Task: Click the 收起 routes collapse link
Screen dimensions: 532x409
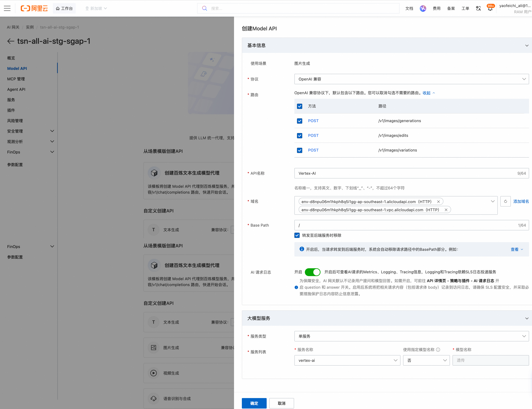Action: point(429,93)
